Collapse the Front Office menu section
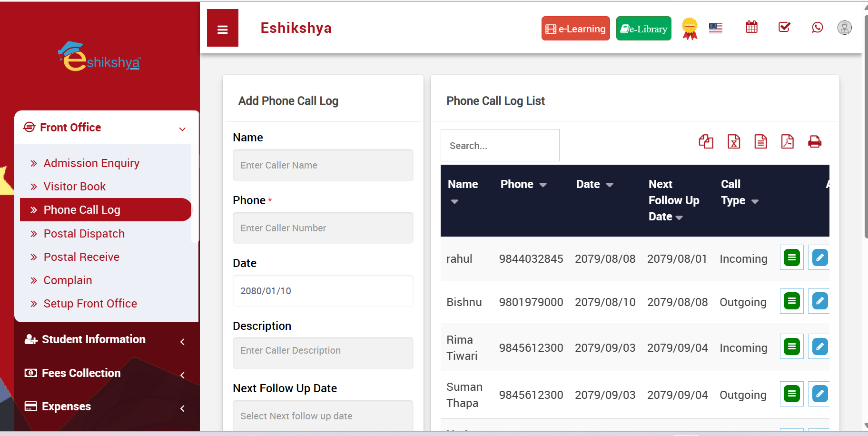This screenshot has height=436, width=868. point(182,129)
